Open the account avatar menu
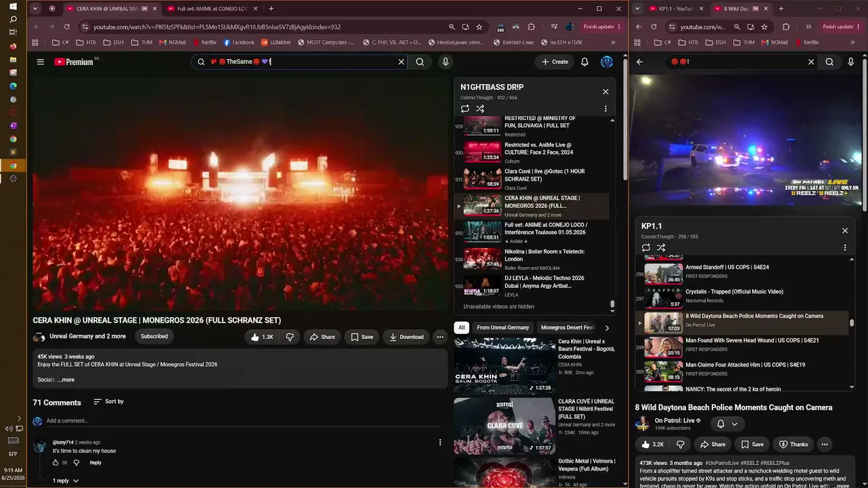This screenshot has width=868, height=488. point(607,62)
